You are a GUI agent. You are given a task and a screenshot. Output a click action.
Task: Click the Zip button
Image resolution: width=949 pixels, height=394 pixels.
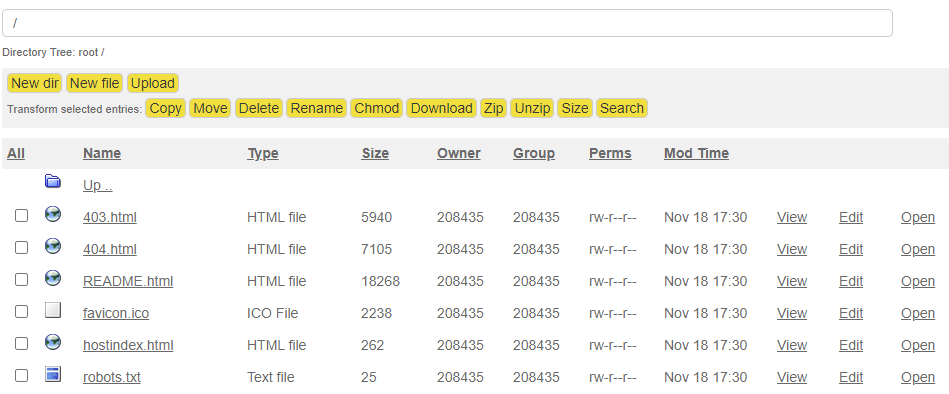pyautogui.click(x=493, y=108)
